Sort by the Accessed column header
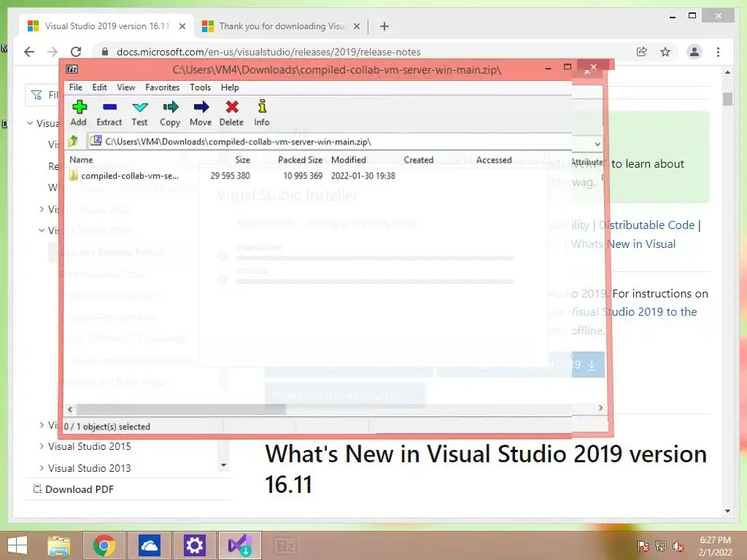The height and width of the screenshot is (560, 747). coord(494,160)
